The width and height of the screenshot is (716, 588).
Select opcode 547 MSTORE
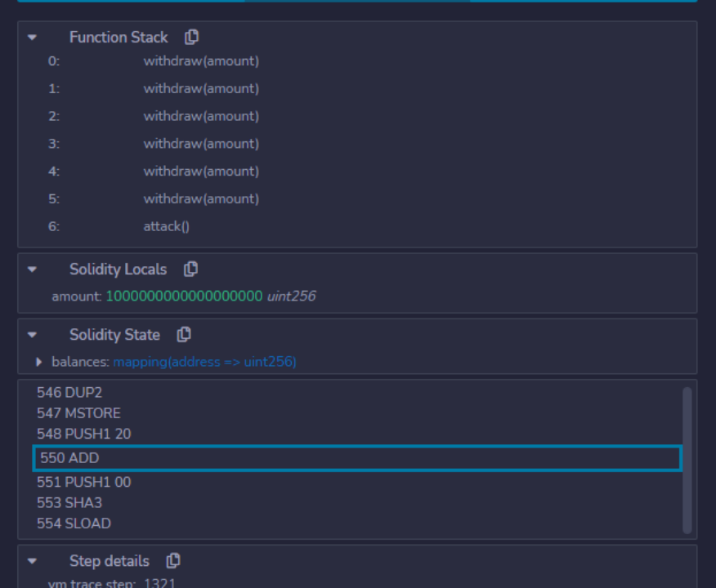pos(78,413)
